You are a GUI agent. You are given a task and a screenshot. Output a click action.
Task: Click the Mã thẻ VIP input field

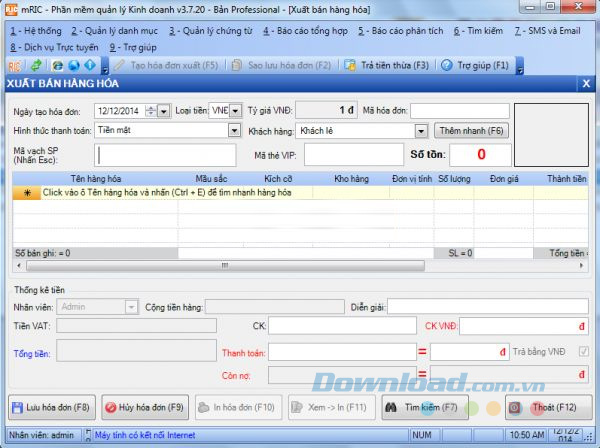coord(353,155)
